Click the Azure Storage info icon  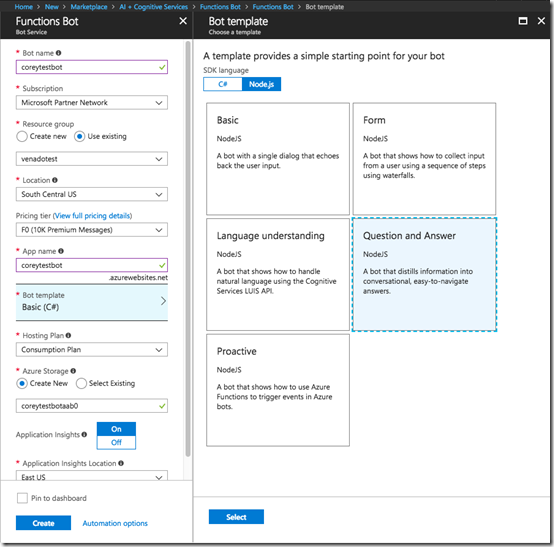(x=73, y=371)
